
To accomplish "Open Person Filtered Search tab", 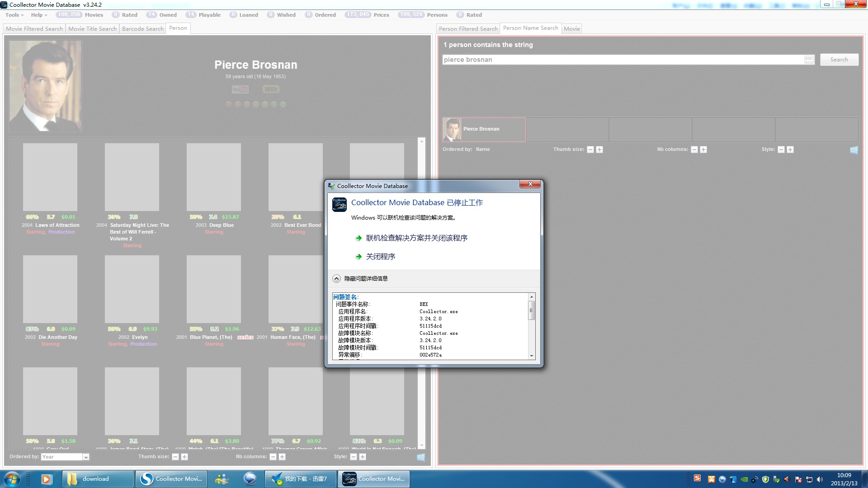I will pyautogui.click(x=468, y=28).
